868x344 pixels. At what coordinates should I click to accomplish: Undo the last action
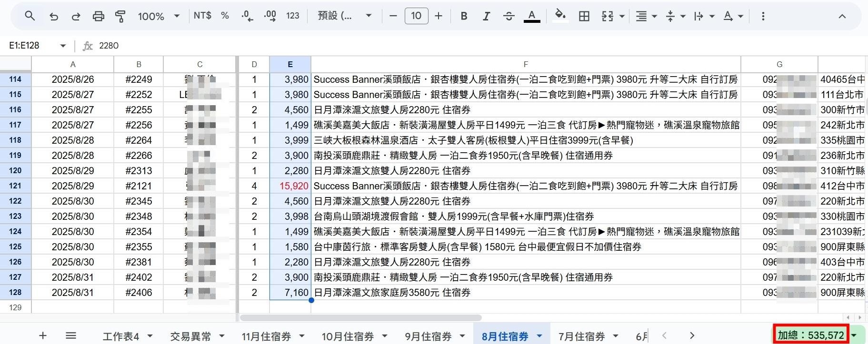coord(54,16)
